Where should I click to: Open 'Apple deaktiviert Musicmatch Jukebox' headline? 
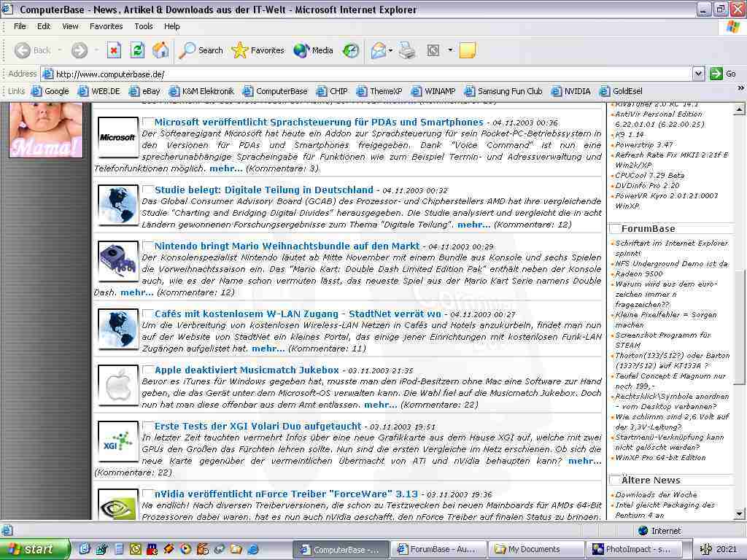[247, 370]
